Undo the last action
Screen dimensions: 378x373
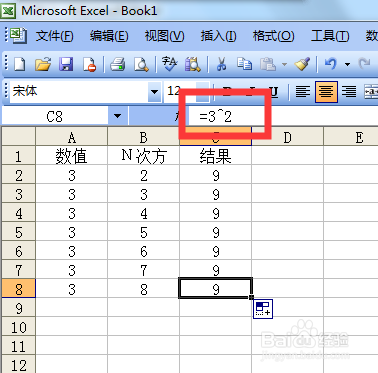[x=330, y=63]
